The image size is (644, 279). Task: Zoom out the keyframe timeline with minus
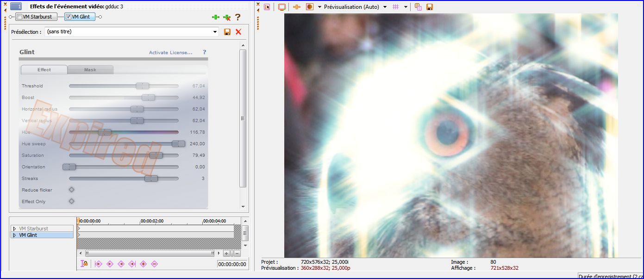pyautogui.click(x=237, y=253)
